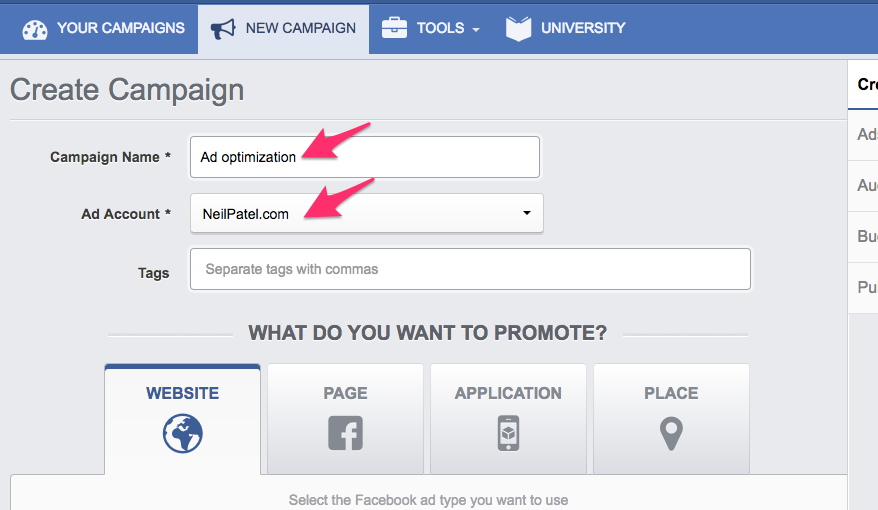Open the Ad Account dropdown
Image resolution: width=878 pixels, height=510 pixels.
click(366, 213)
